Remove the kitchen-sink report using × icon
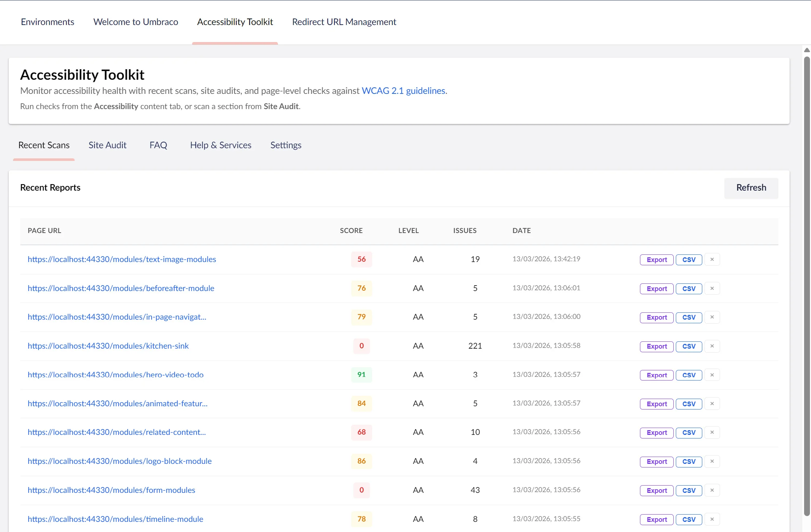The image size is (811, 532). (x=712, y=346)
